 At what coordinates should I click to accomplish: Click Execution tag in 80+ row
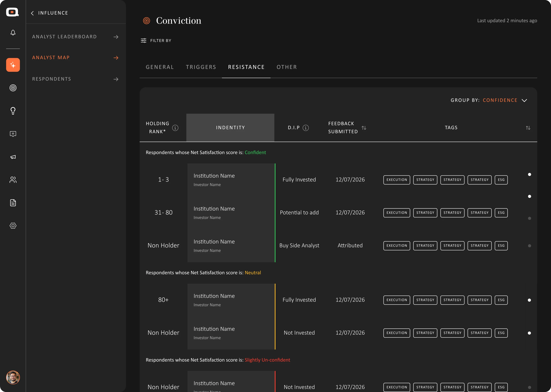pyautogui.click(x=397, y=300)
